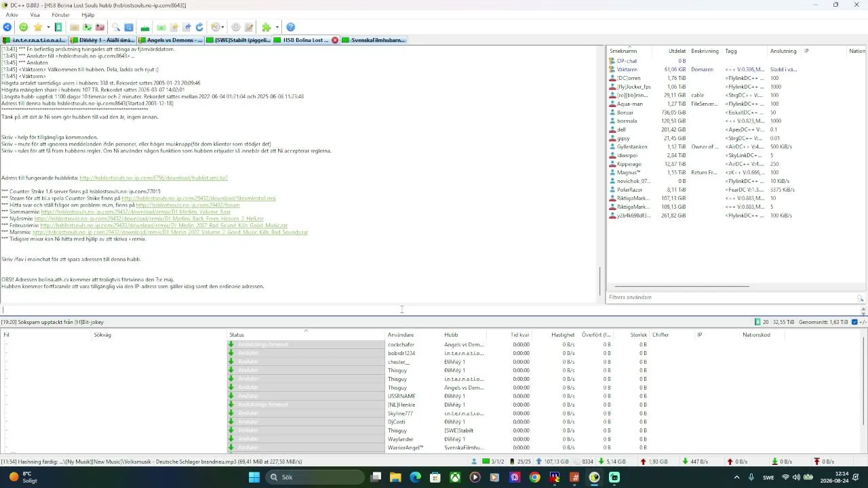The image size is (868, 488).
Task: Open the Download Queue toolbar icon
Action: tap(75, 27)
